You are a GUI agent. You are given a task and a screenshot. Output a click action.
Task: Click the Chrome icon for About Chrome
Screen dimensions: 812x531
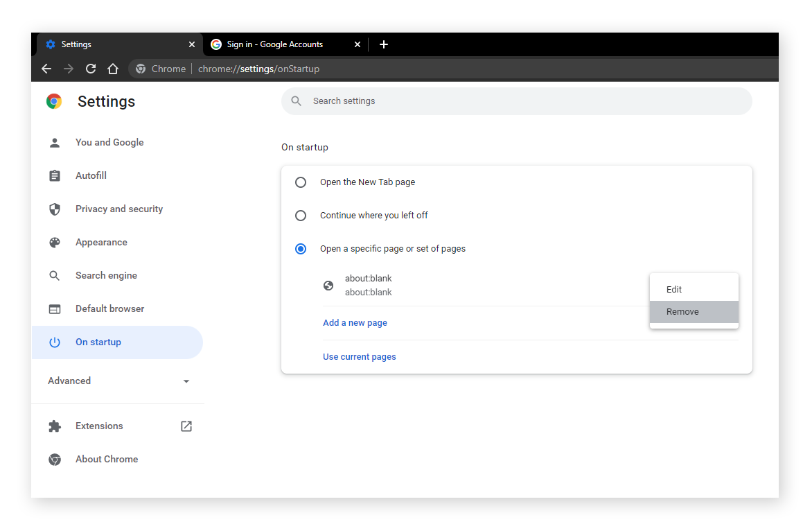tap(54, 460)
